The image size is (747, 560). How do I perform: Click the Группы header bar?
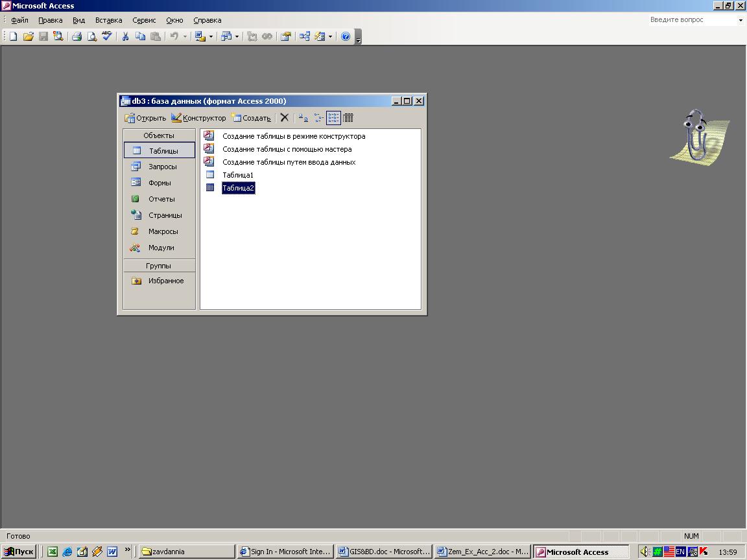click(x=159, y=266)
